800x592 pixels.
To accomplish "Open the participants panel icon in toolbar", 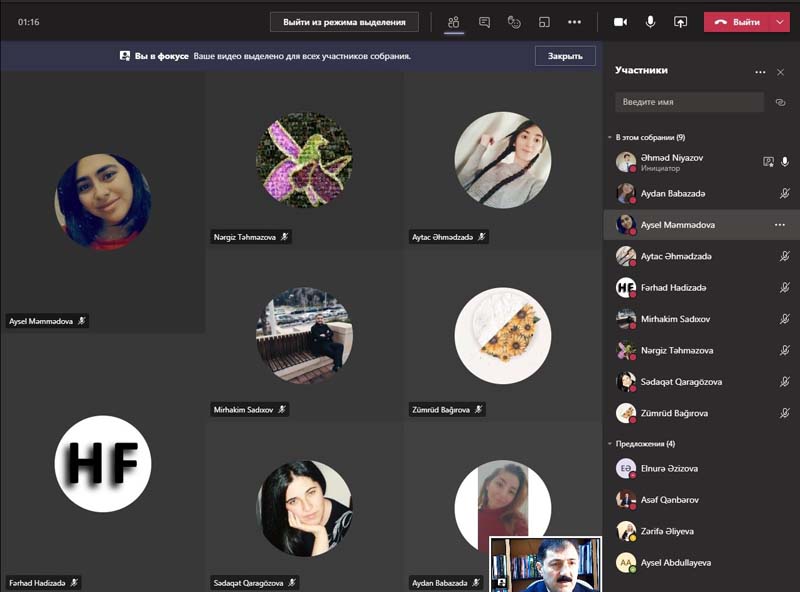I will pyautogui.click(x=454, y=21).
